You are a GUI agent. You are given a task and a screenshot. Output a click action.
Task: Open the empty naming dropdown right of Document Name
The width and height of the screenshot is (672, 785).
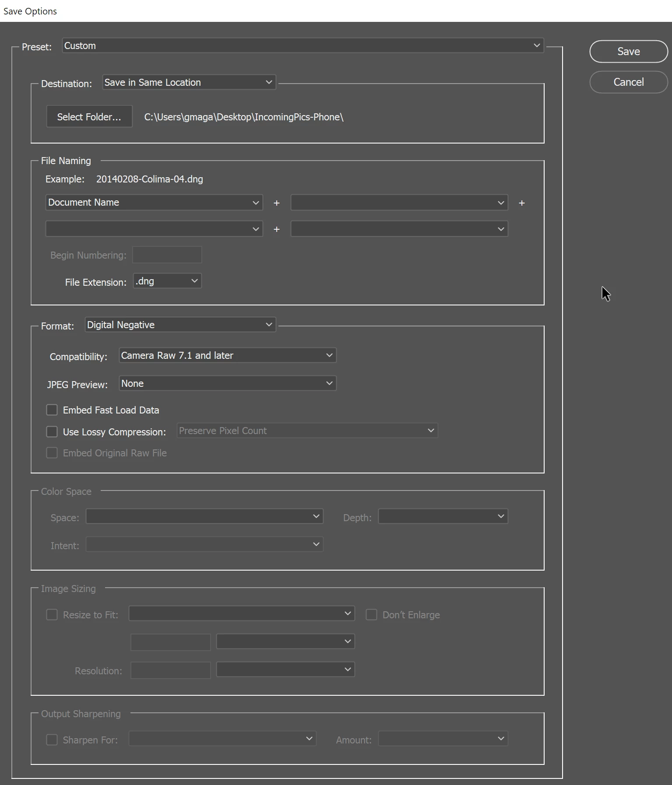click(x=399, y=203)
